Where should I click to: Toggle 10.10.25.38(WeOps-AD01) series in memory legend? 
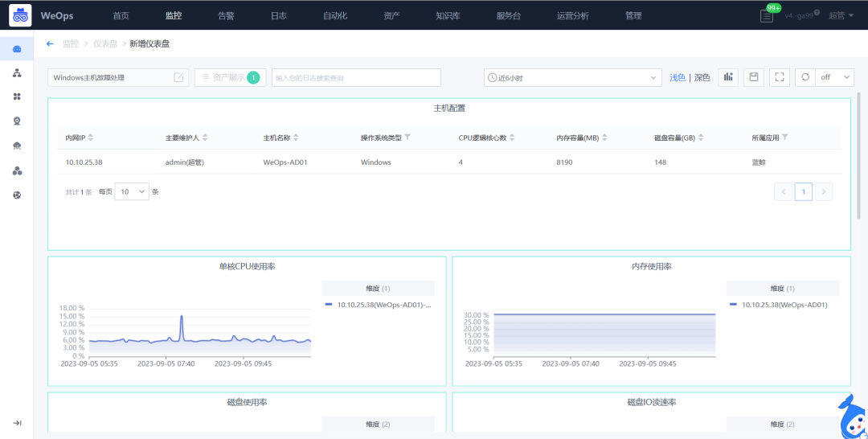coord(779,305)
